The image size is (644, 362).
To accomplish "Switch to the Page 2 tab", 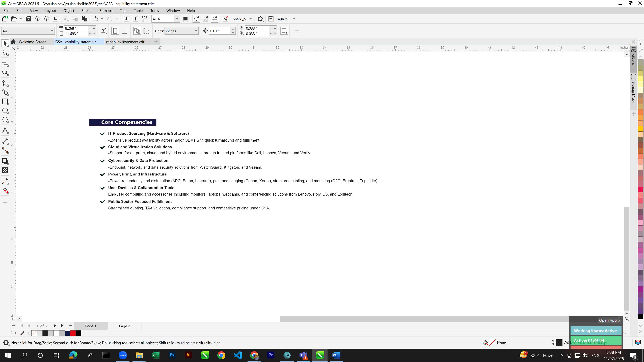I will point(124,326).
